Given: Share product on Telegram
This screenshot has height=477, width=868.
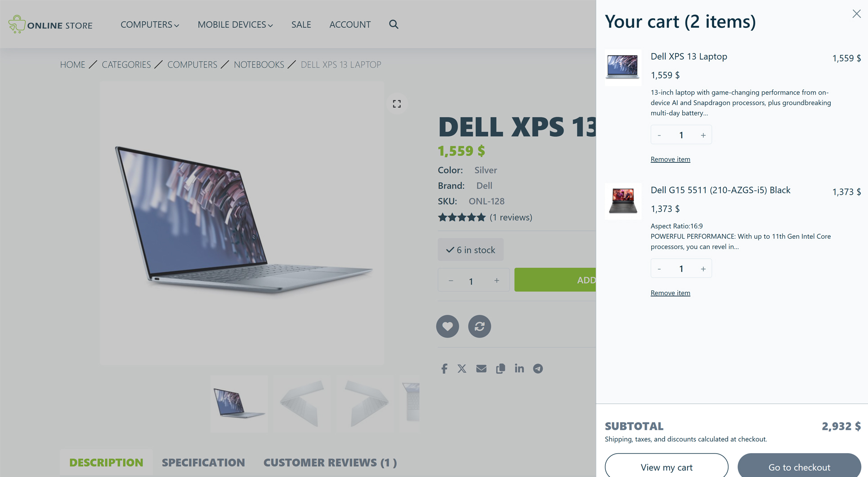Looking at the screenshot, I should click(x=538, y=369).
